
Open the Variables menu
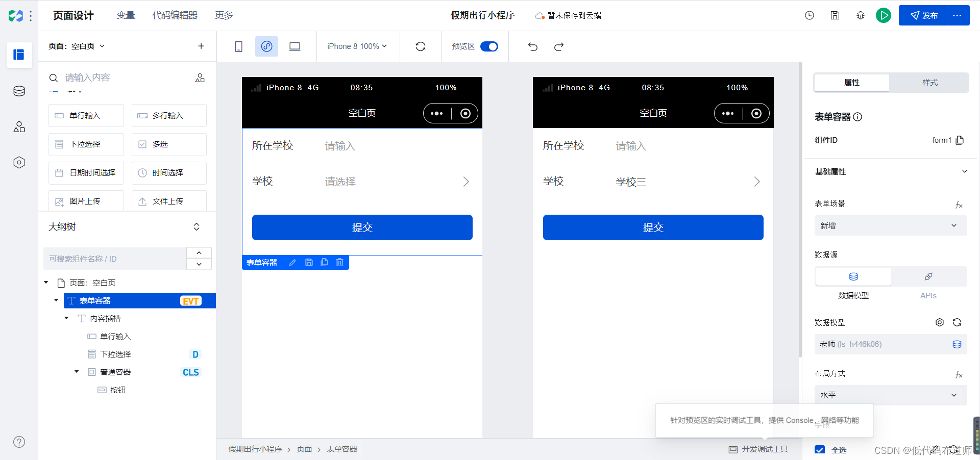126,15
